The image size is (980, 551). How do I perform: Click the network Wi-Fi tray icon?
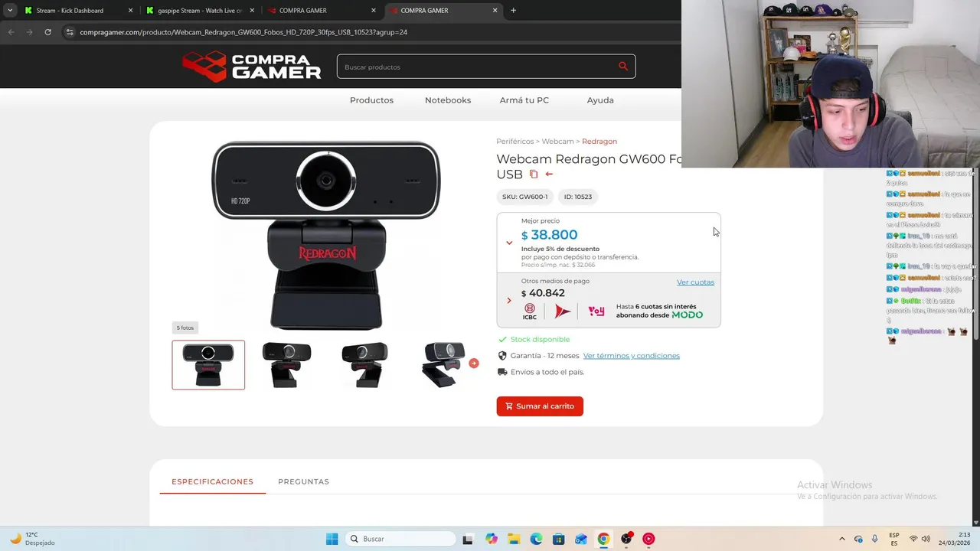point(913,539)
